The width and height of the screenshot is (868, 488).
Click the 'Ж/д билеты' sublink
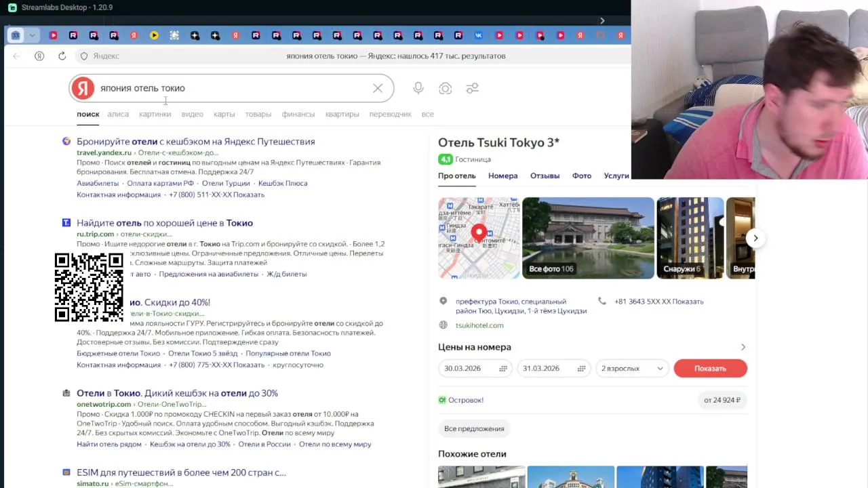(x=287, y=274)
